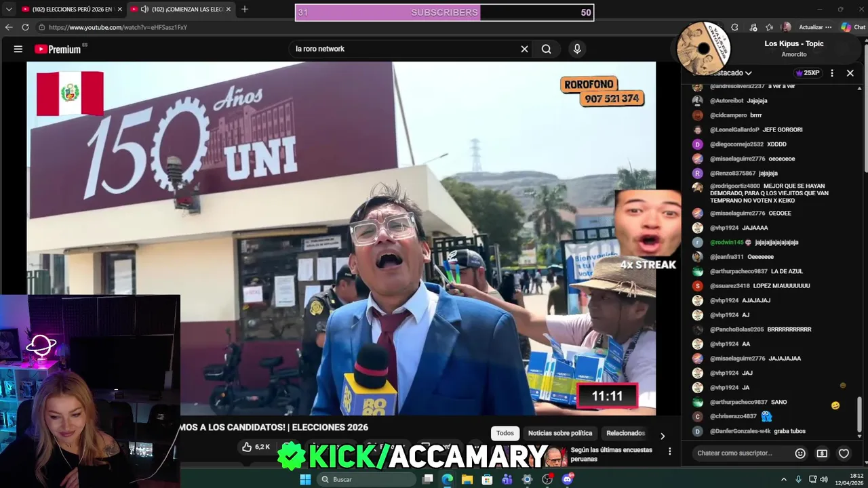The height and width of the screenshot is (488, 868).
Task: Open the emoji picker in chat
Action: pos(800,453)
